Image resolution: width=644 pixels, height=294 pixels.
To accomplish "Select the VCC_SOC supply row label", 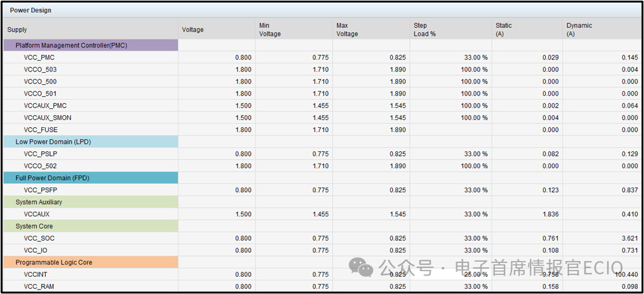I will 39,238.
